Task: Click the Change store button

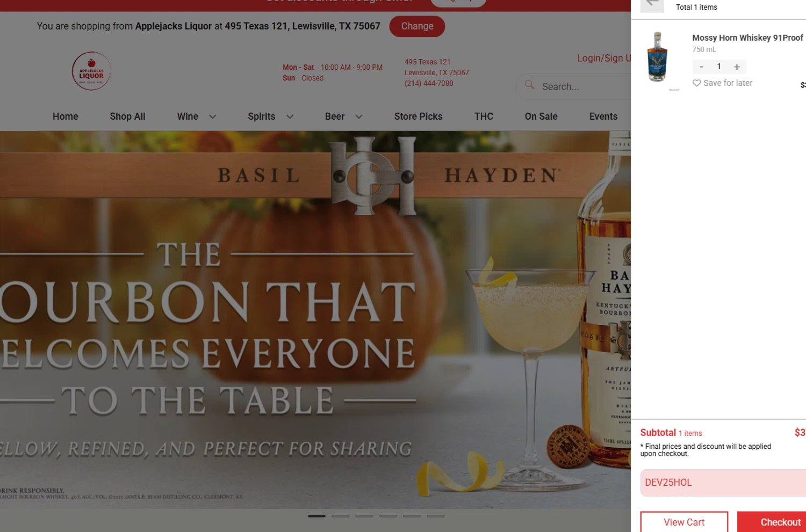Action: point(417,26)
